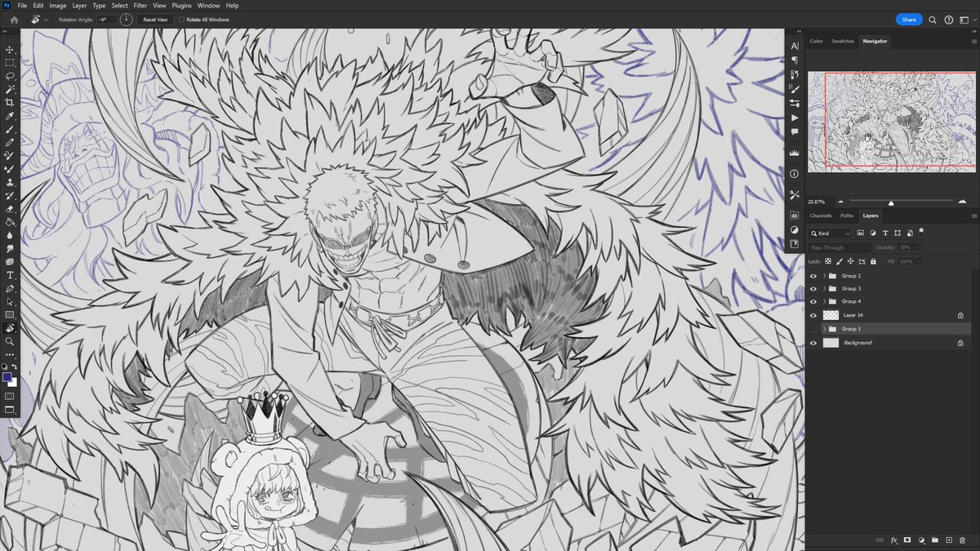Select the Eraser tool
Image resolution: width=980 pixels, height=551 pixels.
point(10,209)
